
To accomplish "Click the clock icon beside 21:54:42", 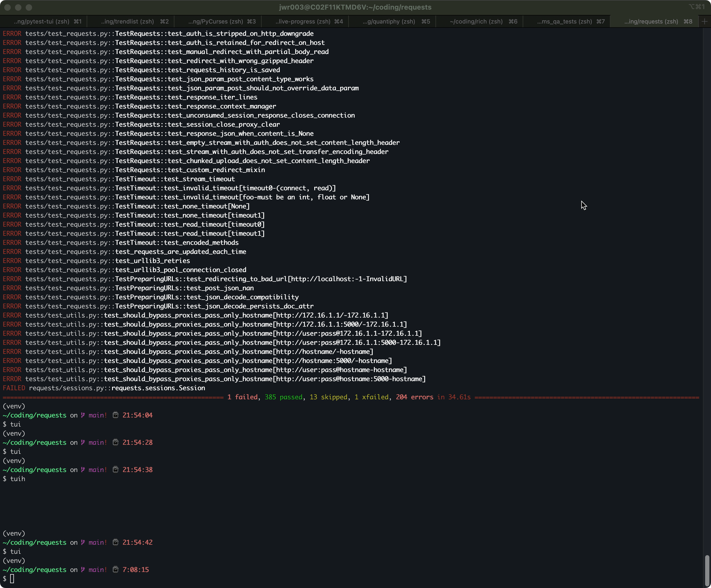I will coord(116,542).
